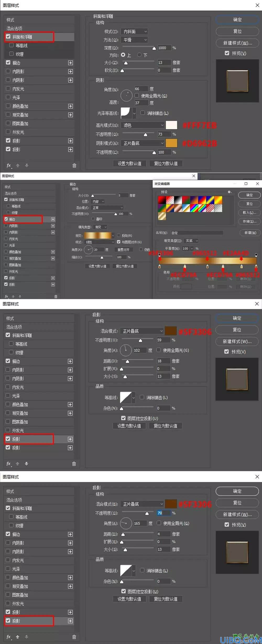Open the 填充类型 渐变 dropdown in the Stroke dialog
Screen dimensions: 262x644
click(x=101, y=227)
